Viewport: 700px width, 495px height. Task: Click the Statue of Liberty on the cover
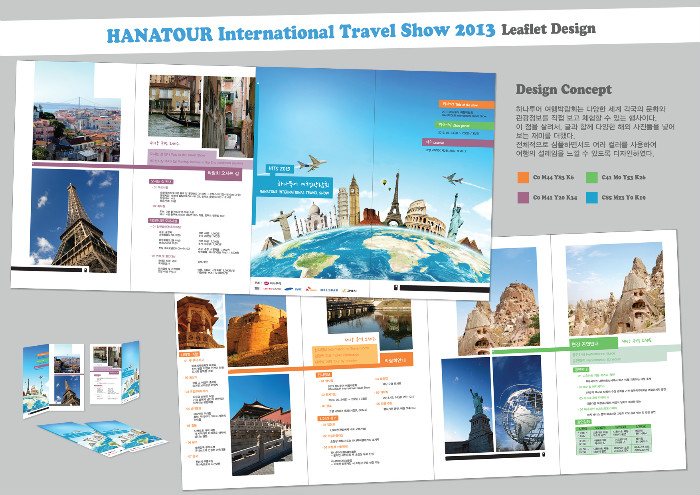pos(454,216)
